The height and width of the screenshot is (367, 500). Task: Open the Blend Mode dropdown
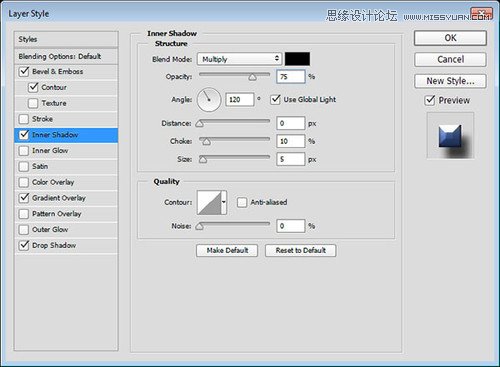click(x=239, y=59)
